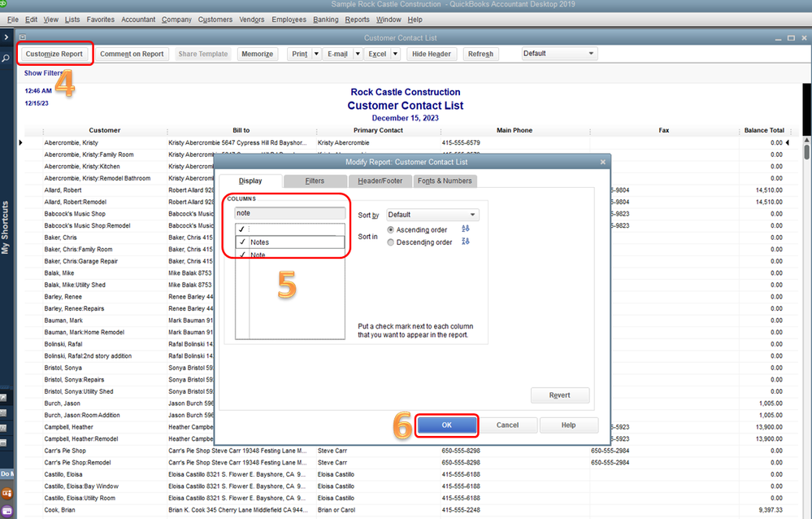Image resolution: width=812 pixels, height=519 pixels.
Task: Click the Show Filters link
Action: (44, 73)
